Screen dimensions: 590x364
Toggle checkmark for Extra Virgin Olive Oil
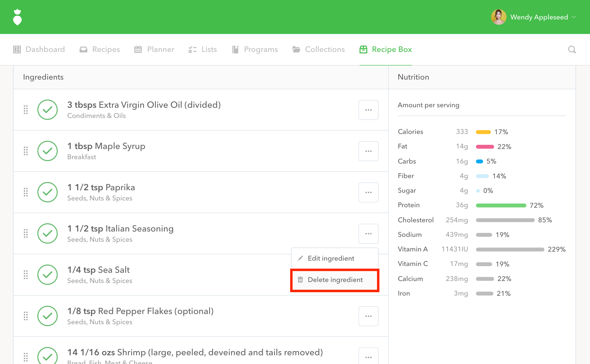tap(48, 110)
